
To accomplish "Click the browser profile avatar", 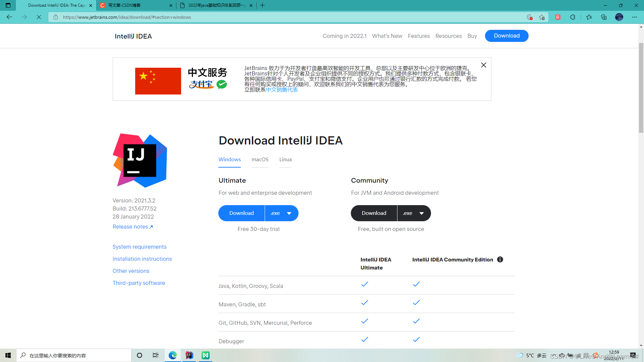I will 619,17.
